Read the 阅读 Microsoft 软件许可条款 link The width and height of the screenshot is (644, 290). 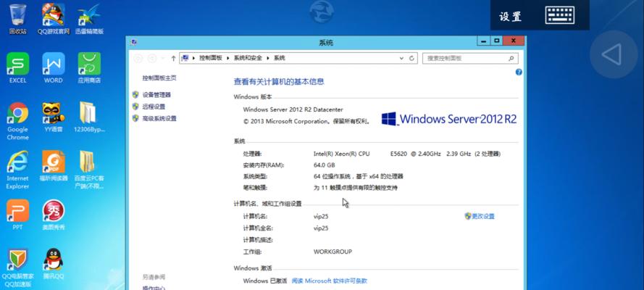click(x=329, y=281)
